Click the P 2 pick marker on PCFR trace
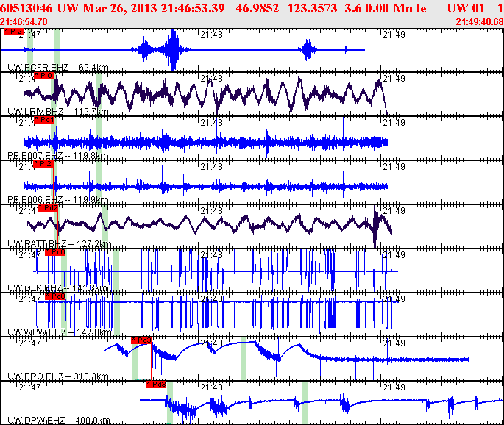504x425 pixels. pos(13,32)
